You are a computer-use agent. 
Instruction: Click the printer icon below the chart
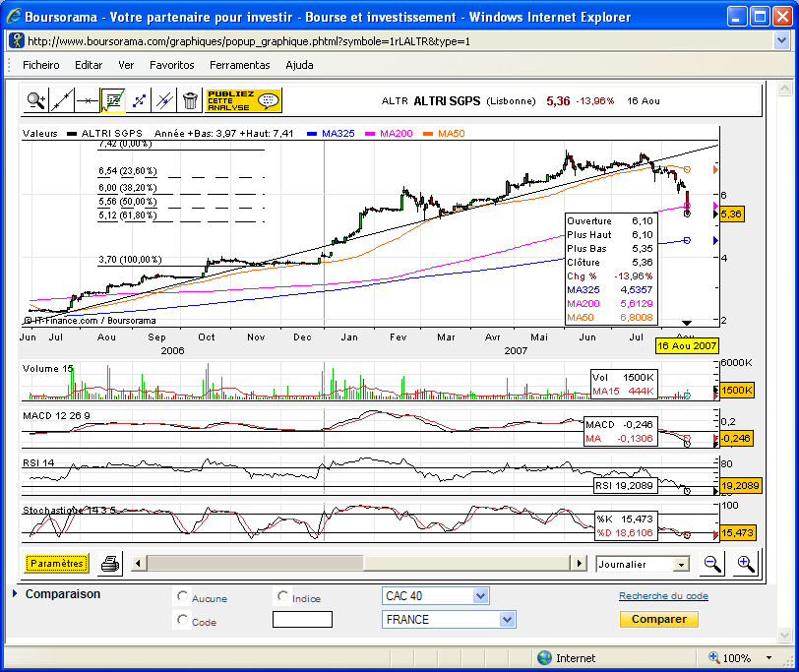110,564
